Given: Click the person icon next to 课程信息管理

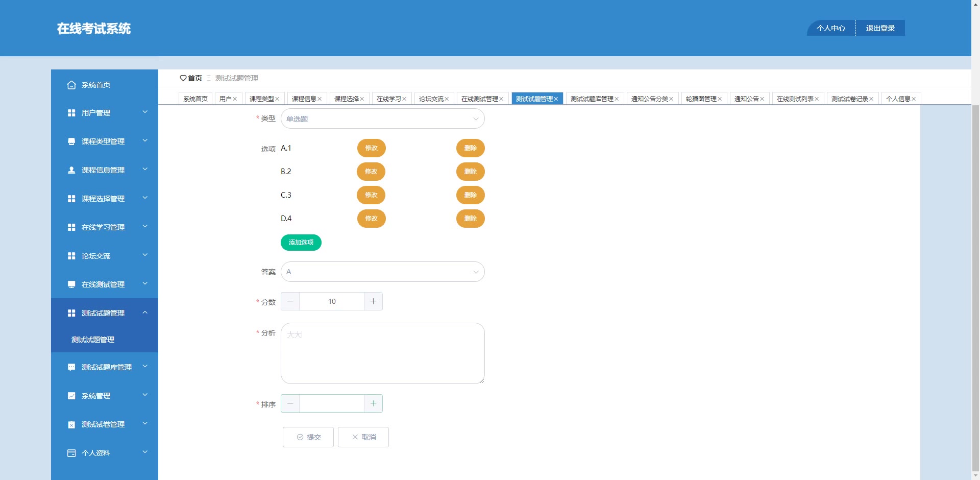Looking at the screenshot, I should tap(71, 170).
